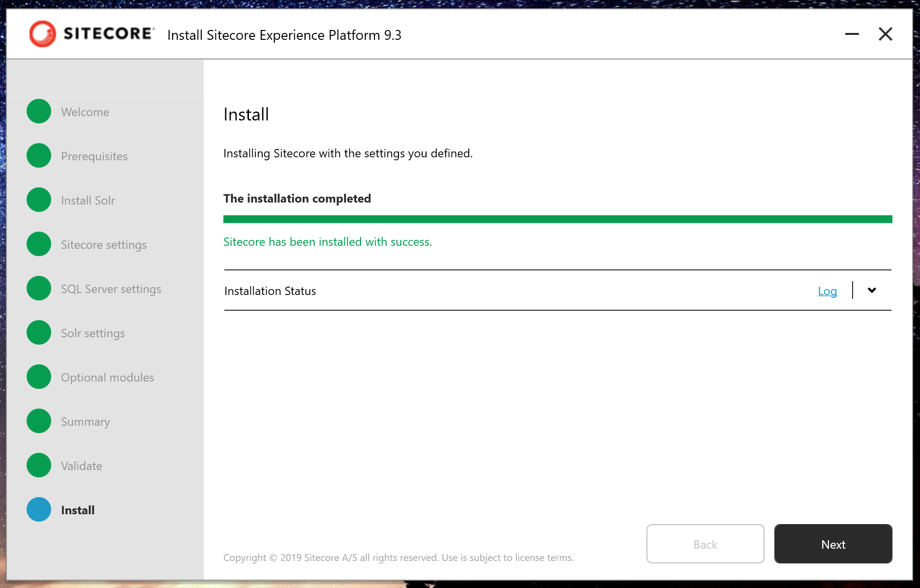Click the green Solr settings step circle
920x588 pixels.
[39, 332]
